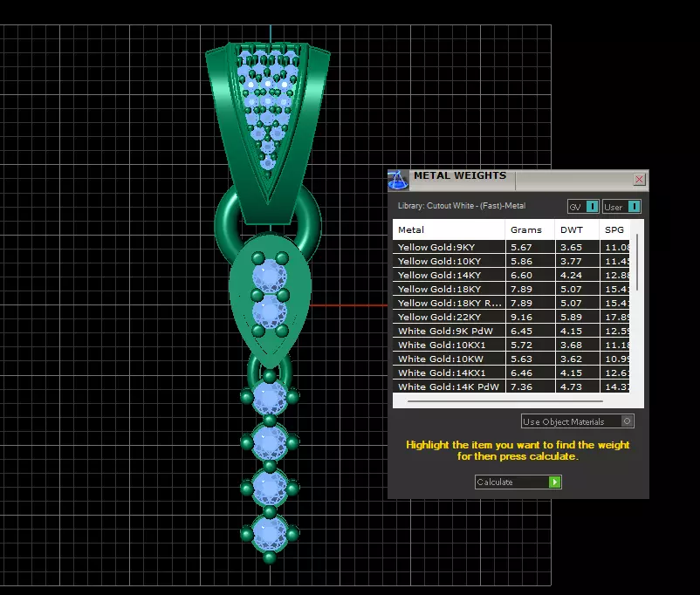
Task: Click the 4.73 DWT value
Action: pos(571,386)
